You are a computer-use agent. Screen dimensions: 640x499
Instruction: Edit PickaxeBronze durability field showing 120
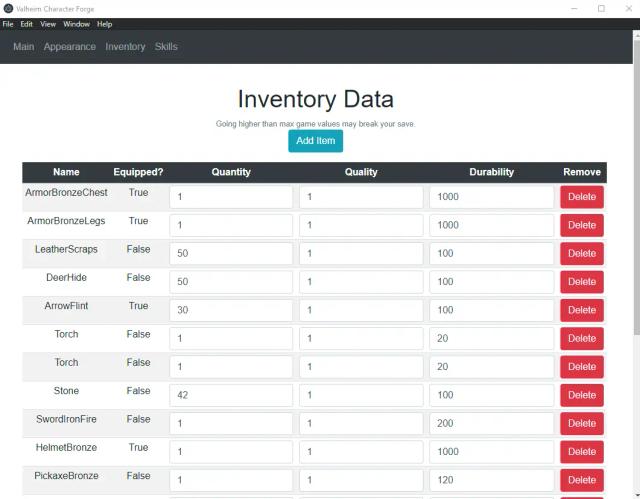click(x=491, y=480)
